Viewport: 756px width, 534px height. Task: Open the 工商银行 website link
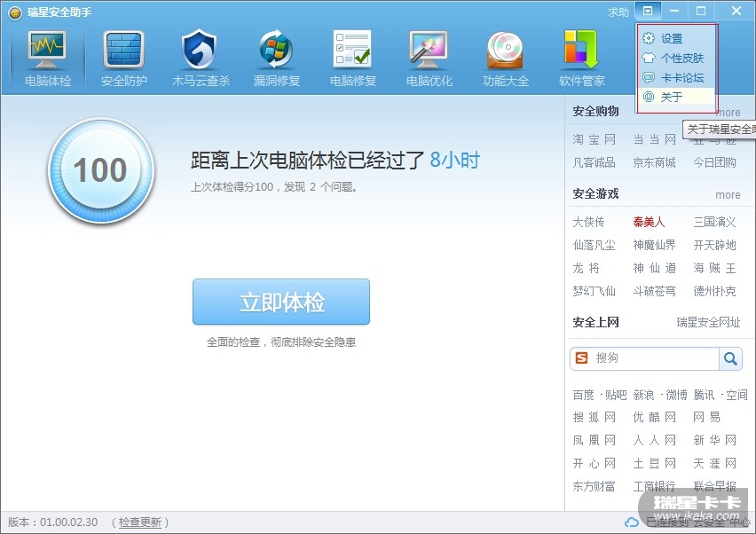click(x=654, y=486)
